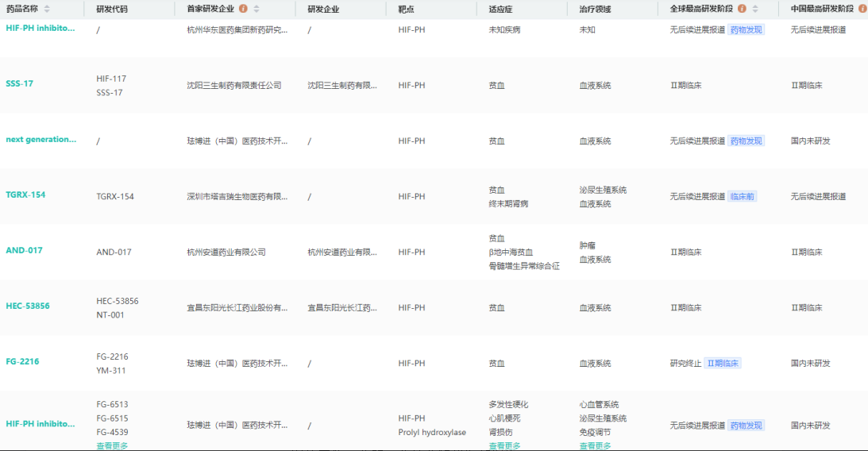Open the FG-2216 drug name link

click(22, 361)
